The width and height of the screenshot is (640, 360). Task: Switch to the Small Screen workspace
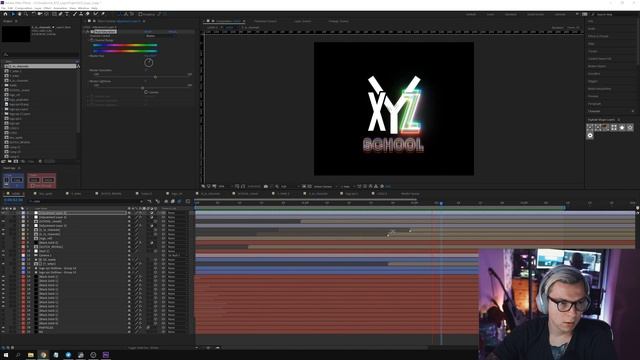536,14
